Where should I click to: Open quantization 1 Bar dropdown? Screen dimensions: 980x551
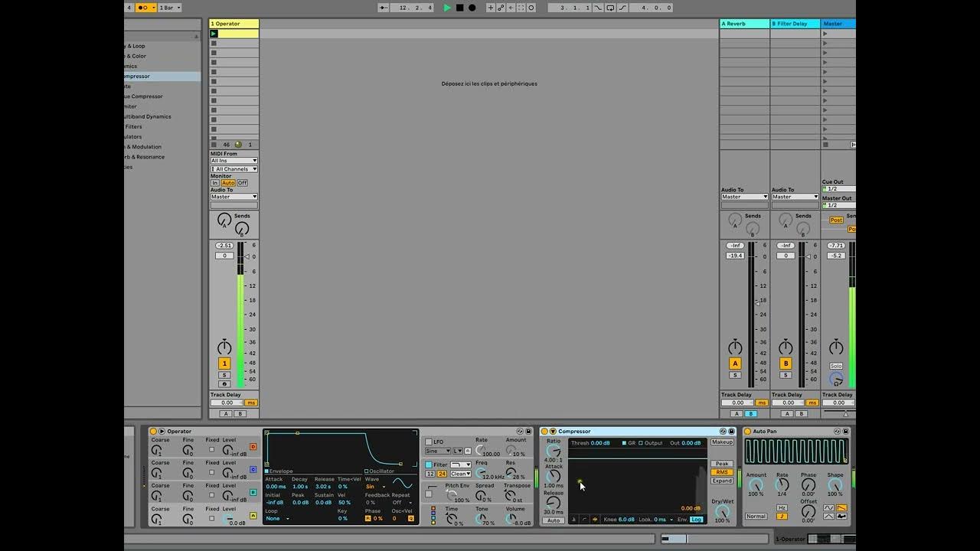tap(168, 8)
